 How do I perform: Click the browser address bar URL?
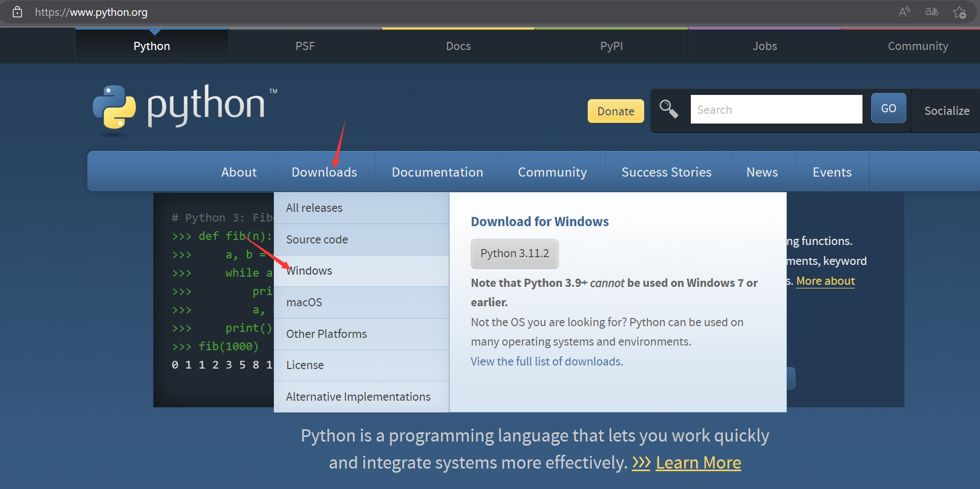91,12
